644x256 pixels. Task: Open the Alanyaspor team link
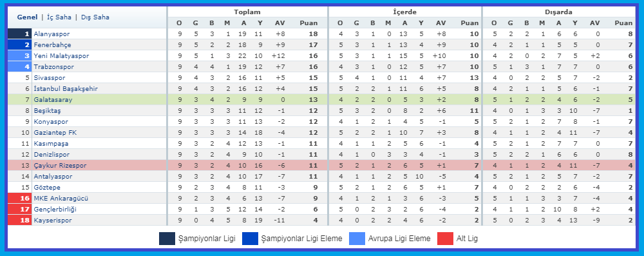[x=52, y=34]
